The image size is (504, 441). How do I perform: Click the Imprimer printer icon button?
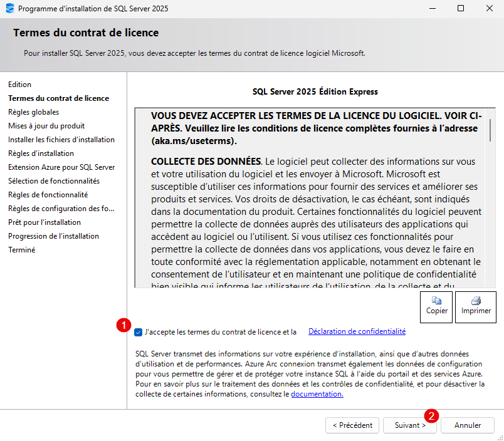(476, 307)
